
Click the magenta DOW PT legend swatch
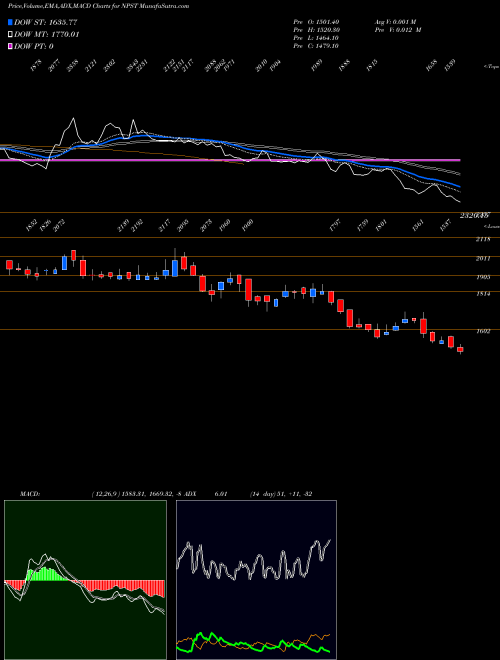(10, 46)
